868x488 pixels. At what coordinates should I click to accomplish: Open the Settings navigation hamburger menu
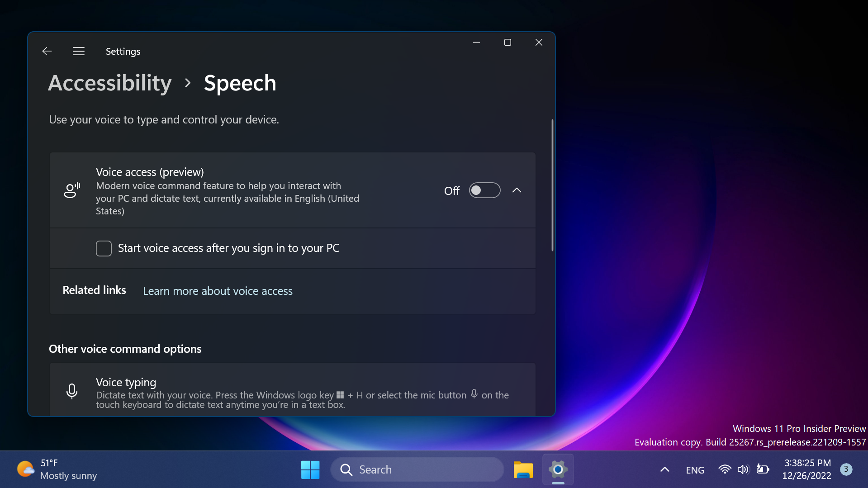78,51
